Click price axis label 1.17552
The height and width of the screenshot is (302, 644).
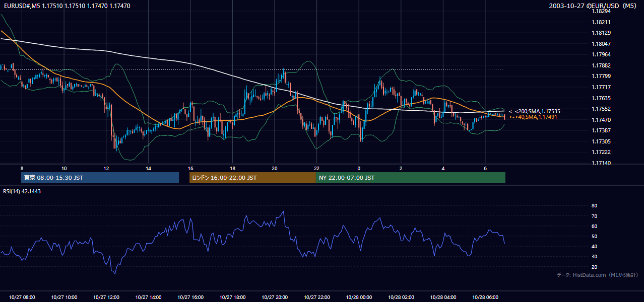pos(601,109)
